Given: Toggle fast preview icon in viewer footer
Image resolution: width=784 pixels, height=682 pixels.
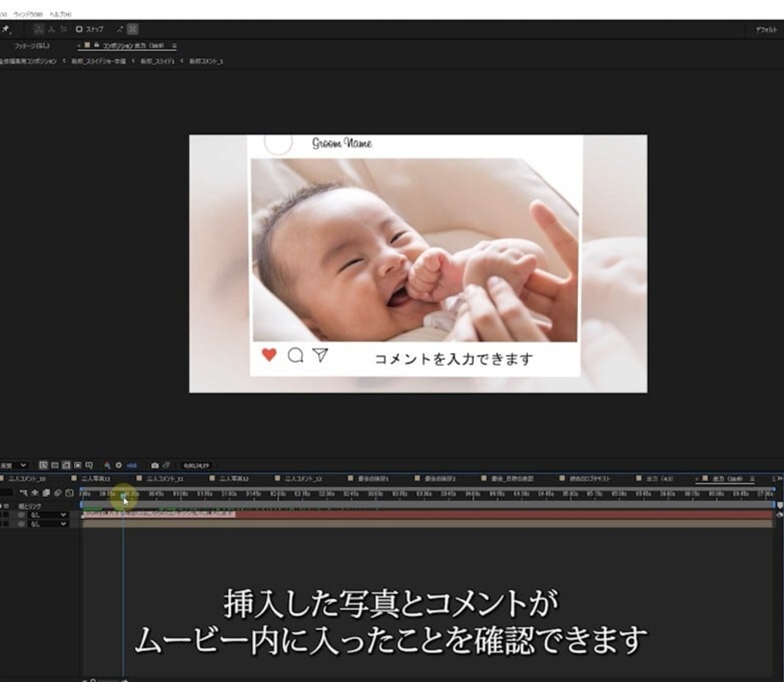Looking at the screenshot, I should (x=43, y=466).
